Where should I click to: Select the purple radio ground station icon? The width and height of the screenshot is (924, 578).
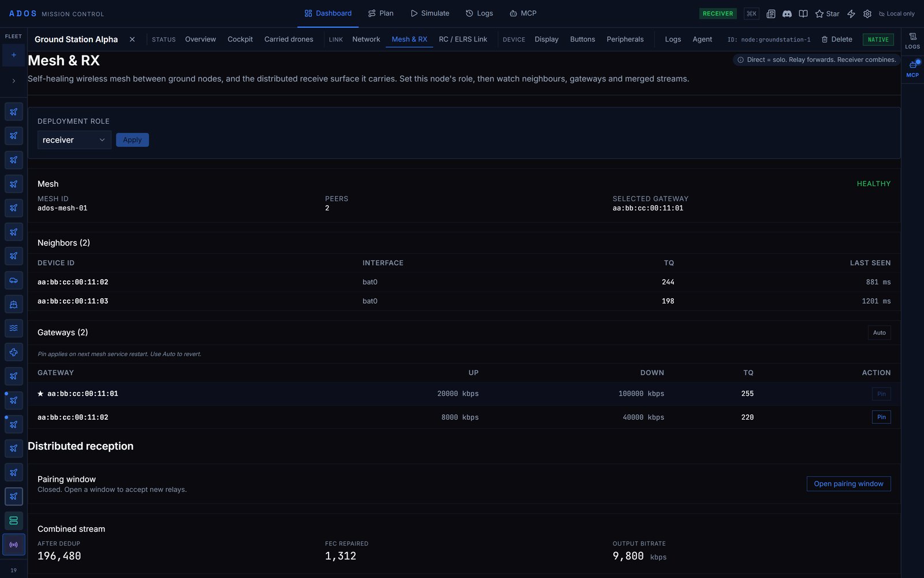pos(14,544)
